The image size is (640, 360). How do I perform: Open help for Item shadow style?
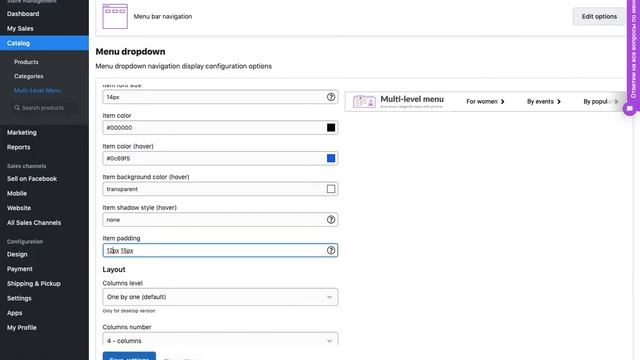(331, 220)
